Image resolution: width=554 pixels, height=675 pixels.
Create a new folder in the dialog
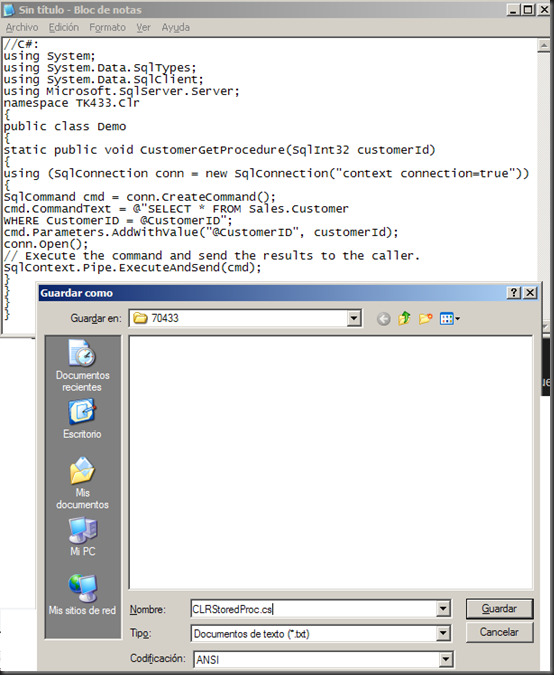pyautogui.click(x=425, y=319)
